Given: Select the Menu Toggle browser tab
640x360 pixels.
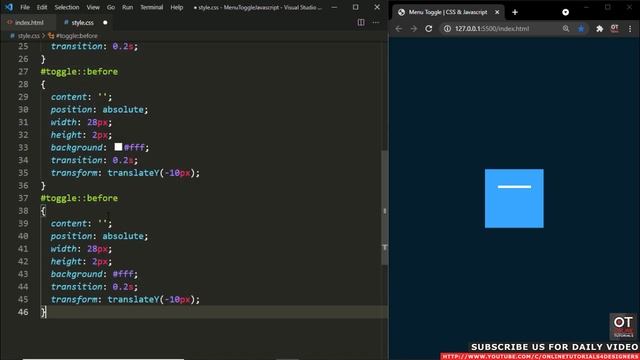Looking at the screenshot, I should coord(448,12).
